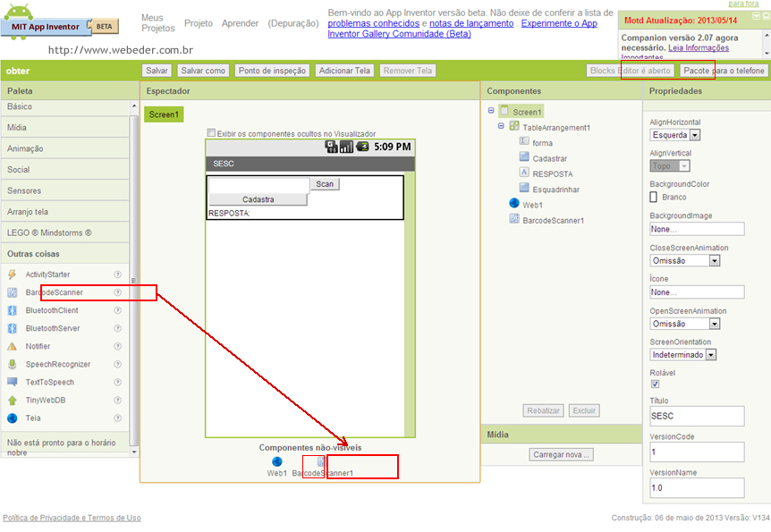Click the BluetoothClient palette icon
This screenshot has height=532, width=771.
pyautogui.click(x=13, y=310)
